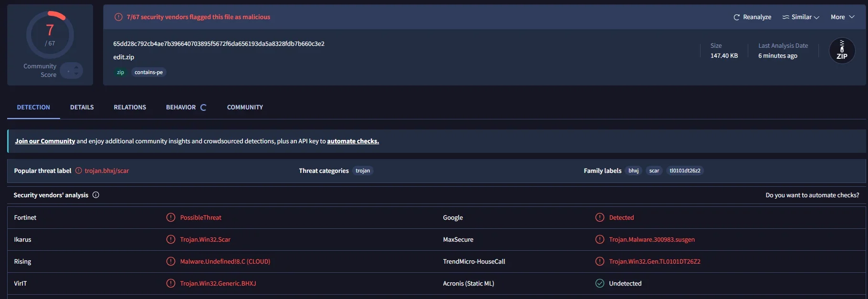The height and width of the screenshot is (299, 868).
Task: Click the Similar files icon
Action: pyautogui.click(x=785, y=17)
